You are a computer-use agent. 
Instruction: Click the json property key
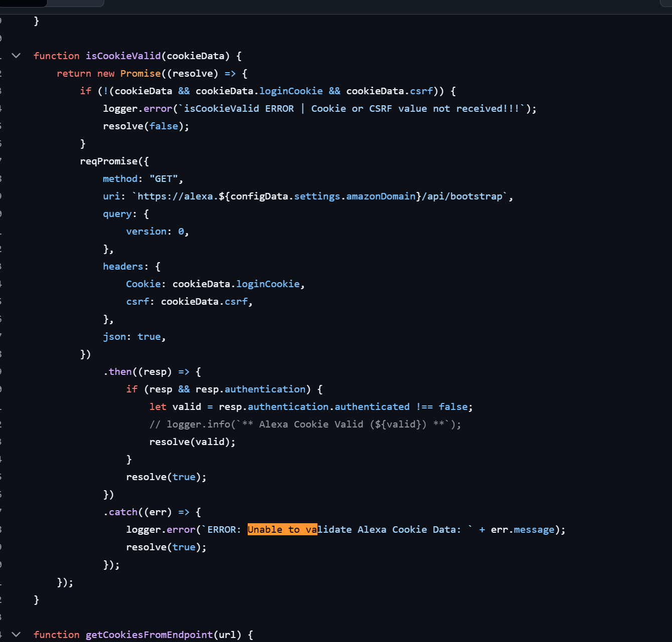[114, 337]
